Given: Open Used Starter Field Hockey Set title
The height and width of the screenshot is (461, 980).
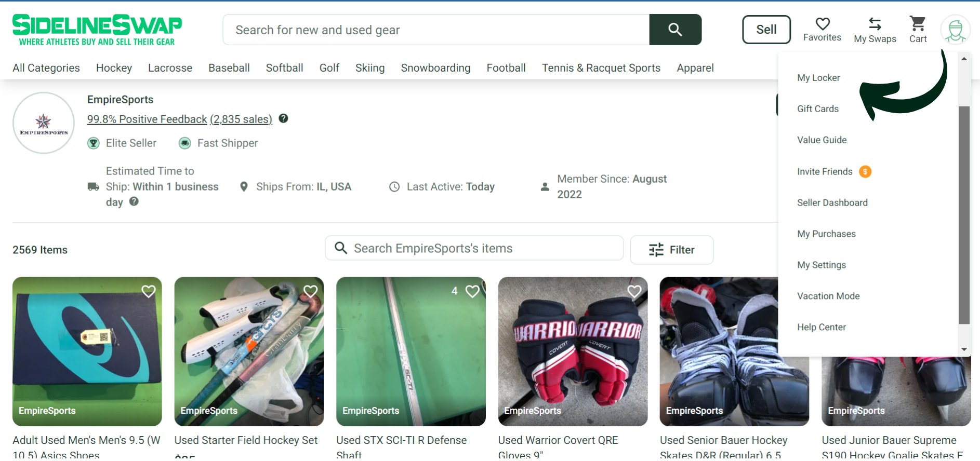Looking at the screenshot, I should (x=246, y=440).
